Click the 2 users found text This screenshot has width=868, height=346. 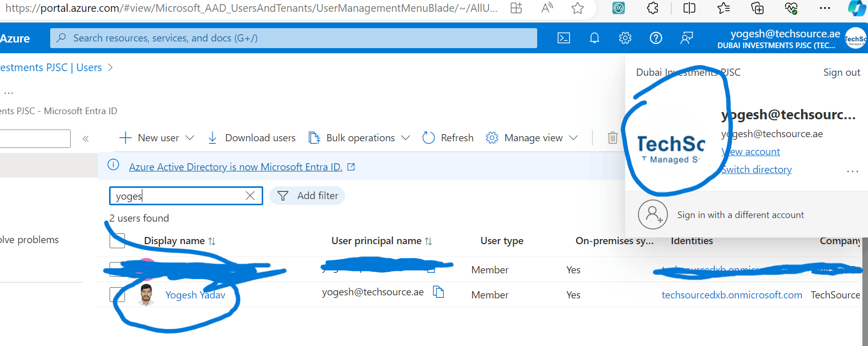coord(139,219)
